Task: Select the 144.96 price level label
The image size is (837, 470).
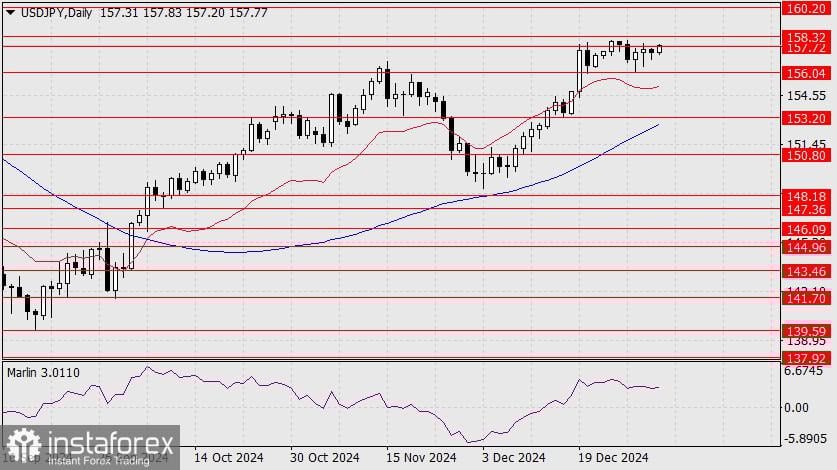Action: pos(807,247)
